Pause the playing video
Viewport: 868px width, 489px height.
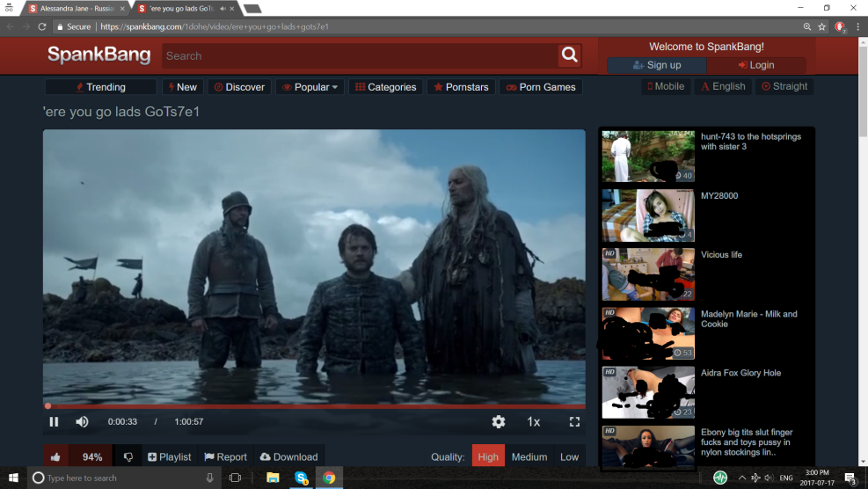click(x=54, y=422)
